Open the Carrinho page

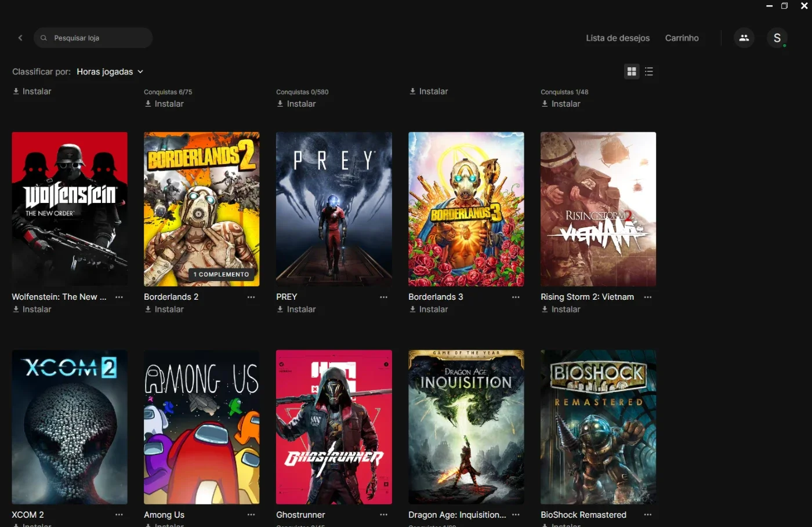[x=682, y=38]
